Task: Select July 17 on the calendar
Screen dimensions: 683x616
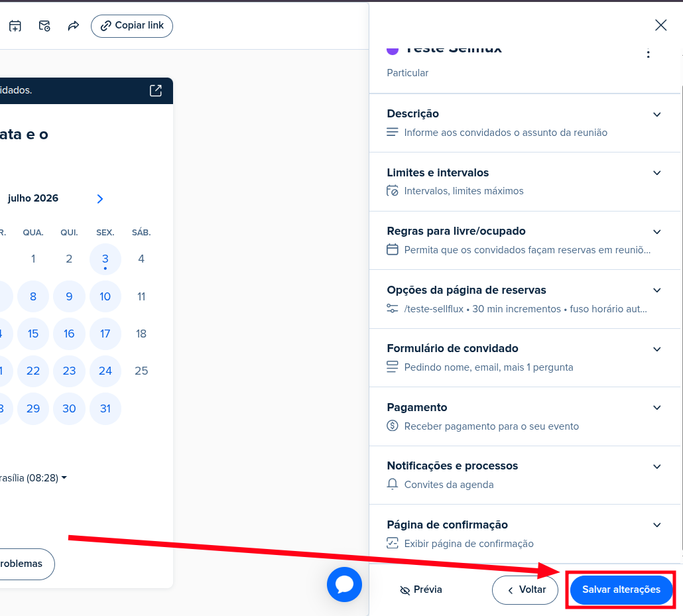Action: coord(105,334)
